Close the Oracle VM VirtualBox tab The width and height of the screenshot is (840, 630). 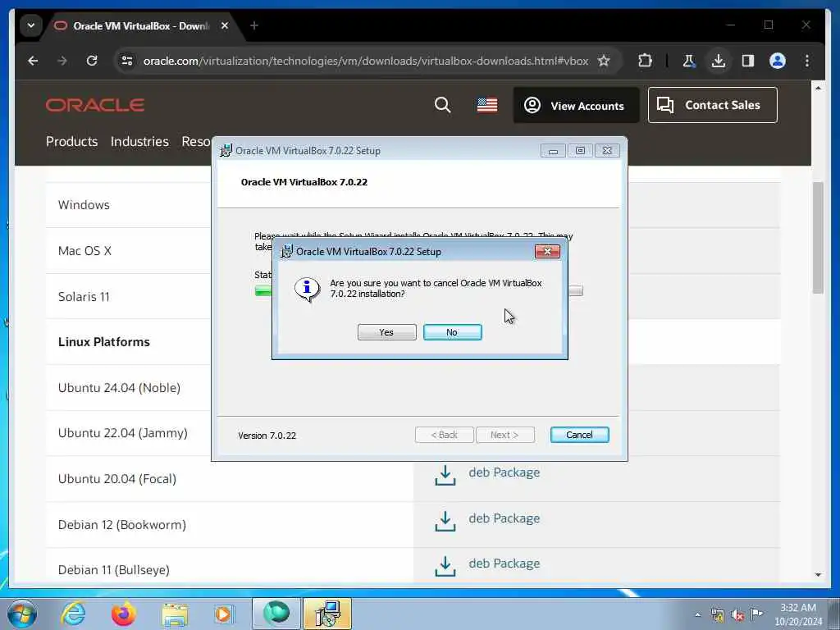[x=225, y=25]
